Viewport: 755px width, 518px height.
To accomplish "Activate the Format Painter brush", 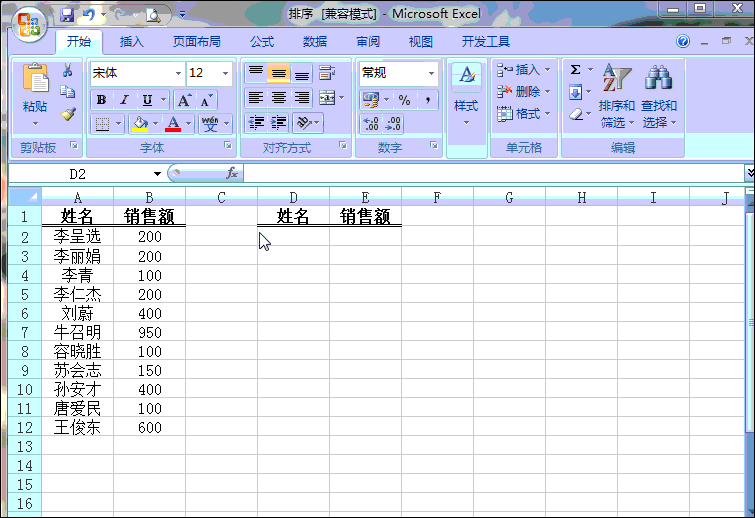I will point(68,114).
